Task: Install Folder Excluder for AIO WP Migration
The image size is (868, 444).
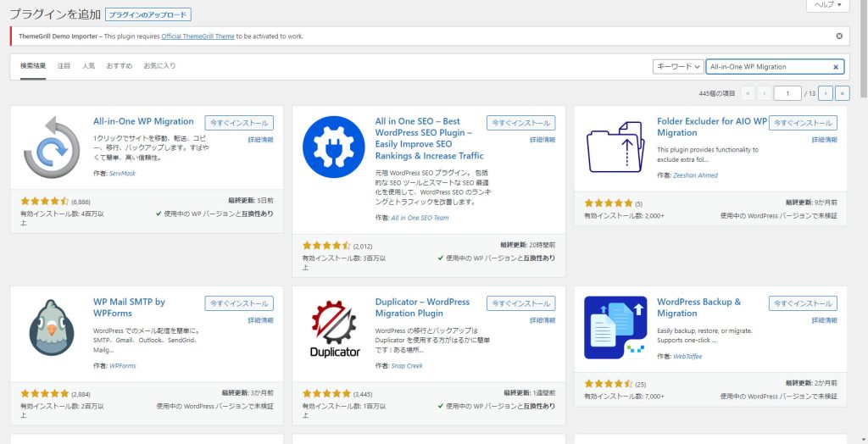Action: [x=803, y=123]
